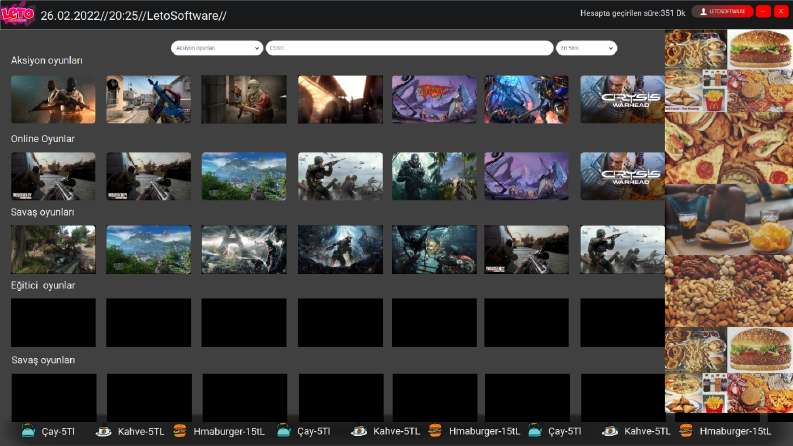Image resolution: width=793 pixels, height=446 pixels.
Task: Expand the En Yeni sort dropdown
Action: (x=586, y=48)
